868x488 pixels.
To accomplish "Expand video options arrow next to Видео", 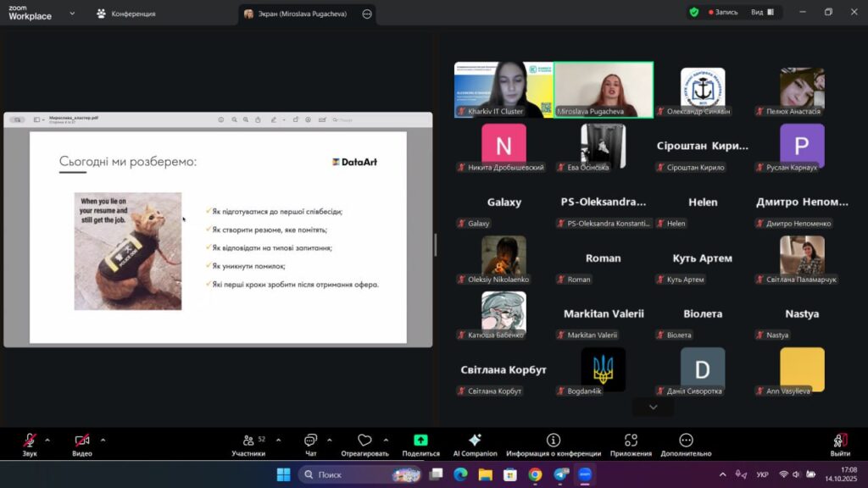I will point(103,440).
